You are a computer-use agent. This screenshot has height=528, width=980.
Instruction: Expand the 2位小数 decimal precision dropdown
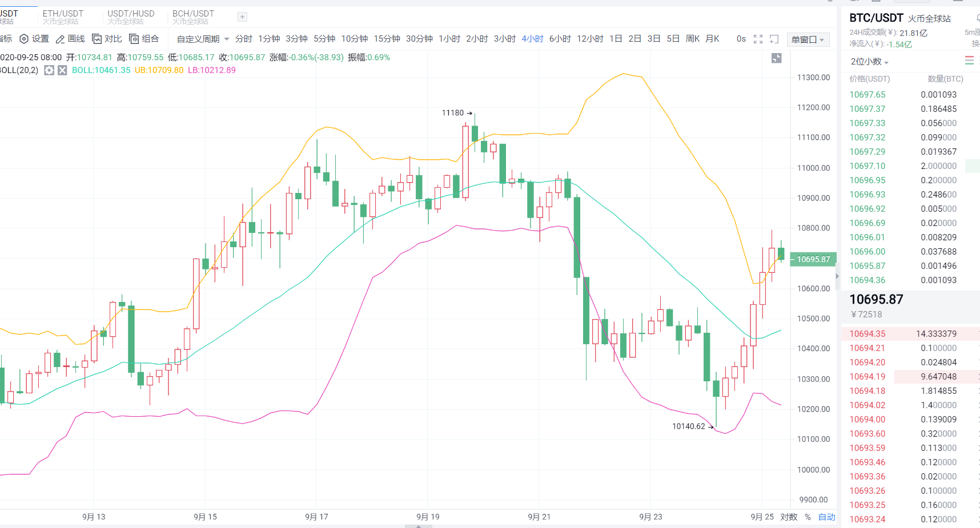click(x=869, y=62)
